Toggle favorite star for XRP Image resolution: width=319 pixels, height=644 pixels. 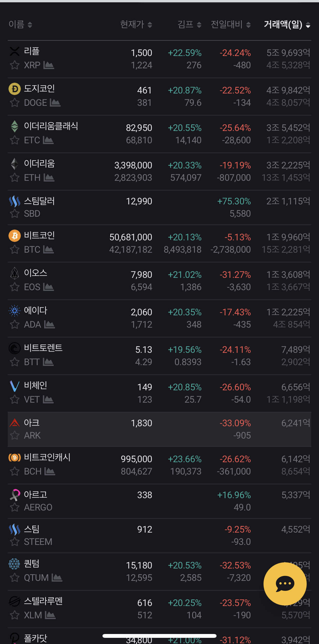point(15,65)
